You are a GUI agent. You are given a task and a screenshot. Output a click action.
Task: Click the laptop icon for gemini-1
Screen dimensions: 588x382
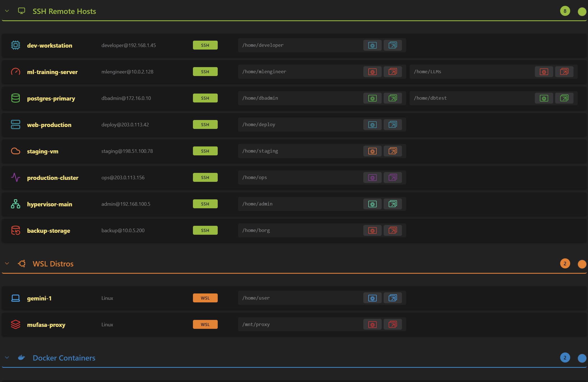pyautogui.click(x=16, y=298)
